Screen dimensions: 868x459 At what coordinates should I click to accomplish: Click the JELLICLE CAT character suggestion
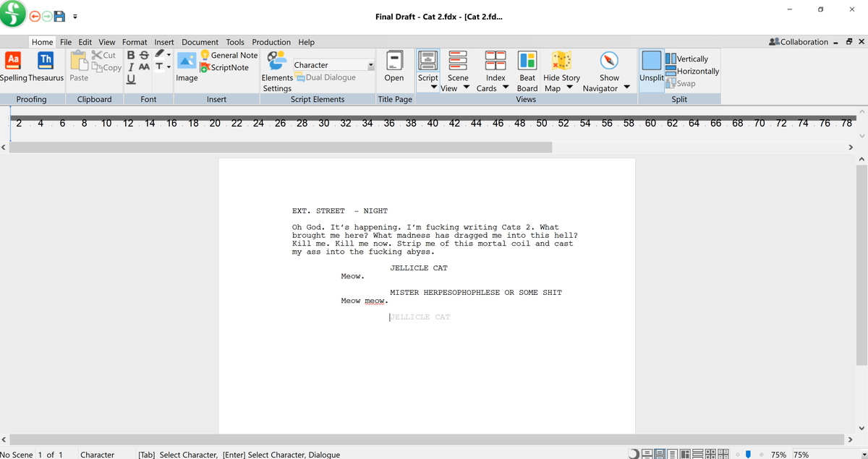click(x=420, y=317)
